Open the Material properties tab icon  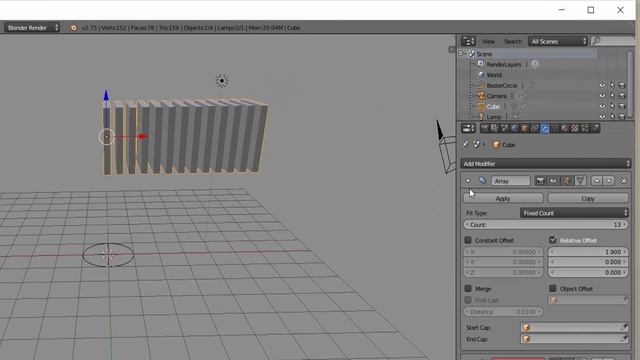point(564,129)
